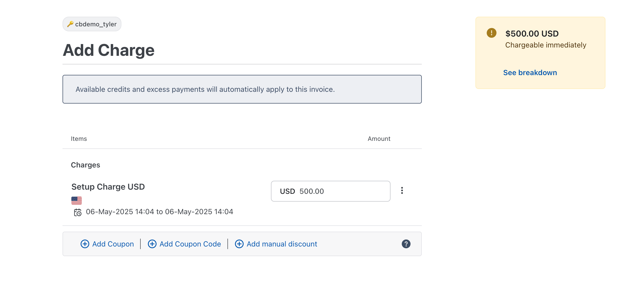The height and width of the screenshot is (289, 644).
Task: Click the Amount column header
Action: 379,139
